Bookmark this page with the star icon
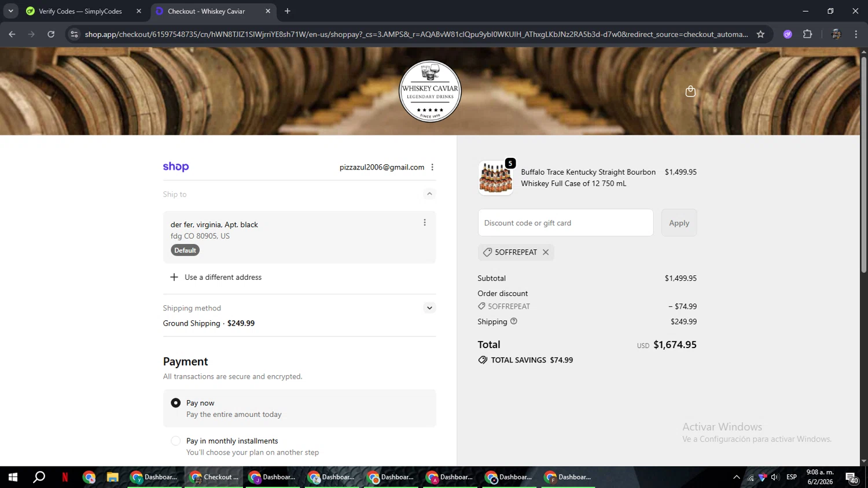Viewport: 868px width, 488px height. click(760, 34)
